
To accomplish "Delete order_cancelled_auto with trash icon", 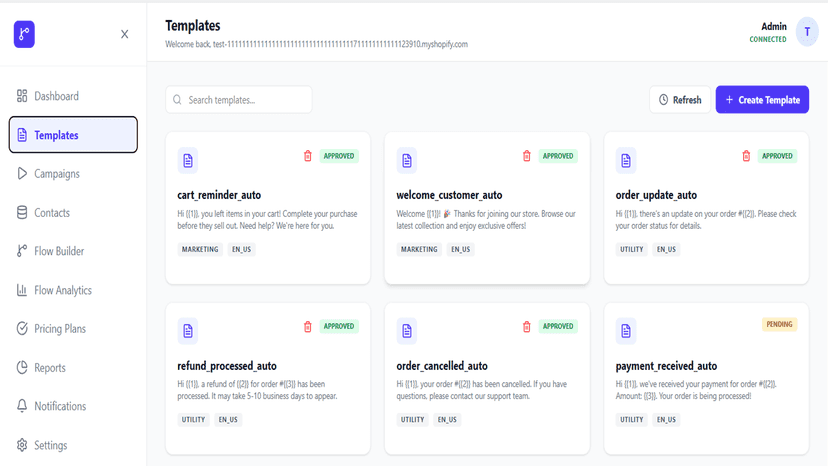I will coord(526,327).
